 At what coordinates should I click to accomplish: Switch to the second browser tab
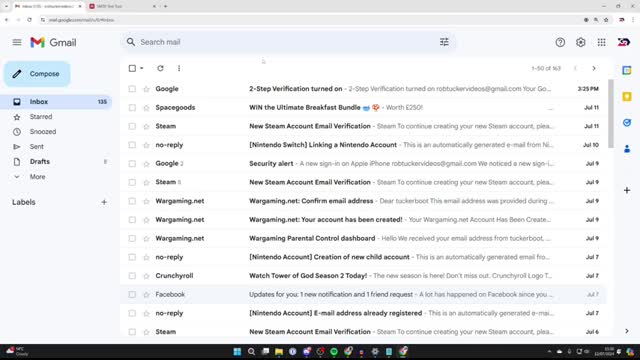(122, 6)
